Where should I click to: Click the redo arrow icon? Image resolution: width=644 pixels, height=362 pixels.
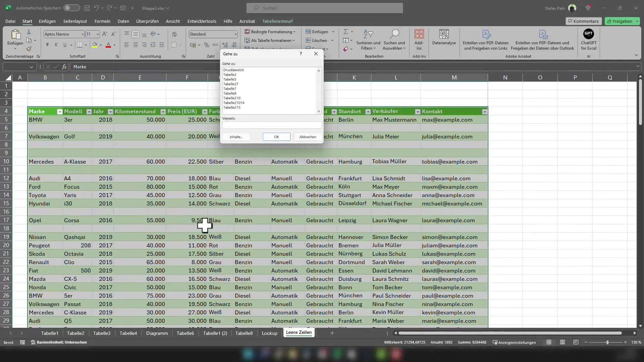tap(109, 8)
